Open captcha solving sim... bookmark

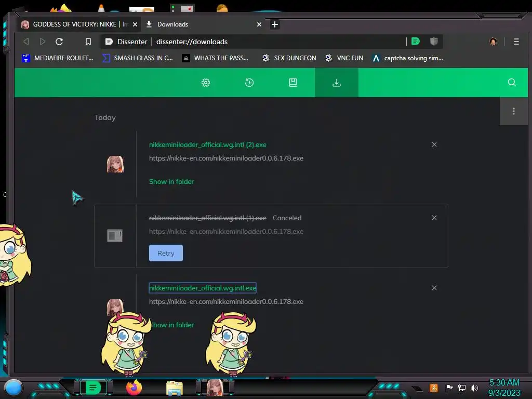[407, 58]
